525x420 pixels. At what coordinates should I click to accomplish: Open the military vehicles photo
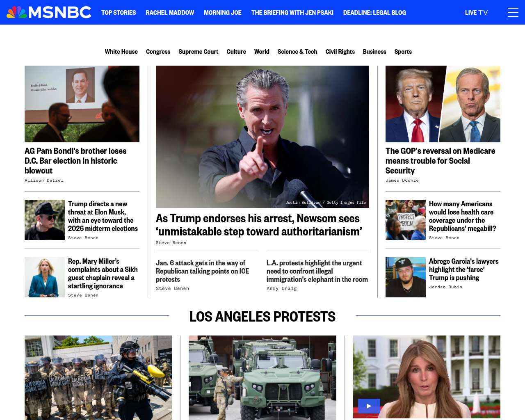[262, 378]
